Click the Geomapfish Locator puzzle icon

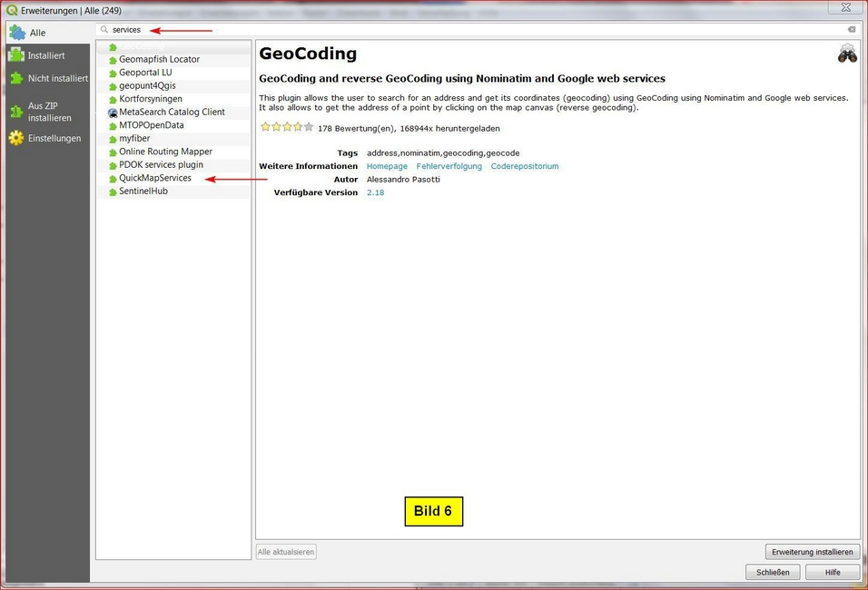click(x=113, y=60)
